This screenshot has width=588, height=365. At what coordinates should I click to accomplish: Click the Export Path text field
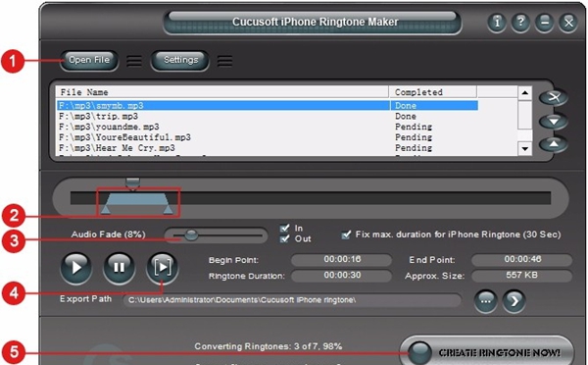292,300
